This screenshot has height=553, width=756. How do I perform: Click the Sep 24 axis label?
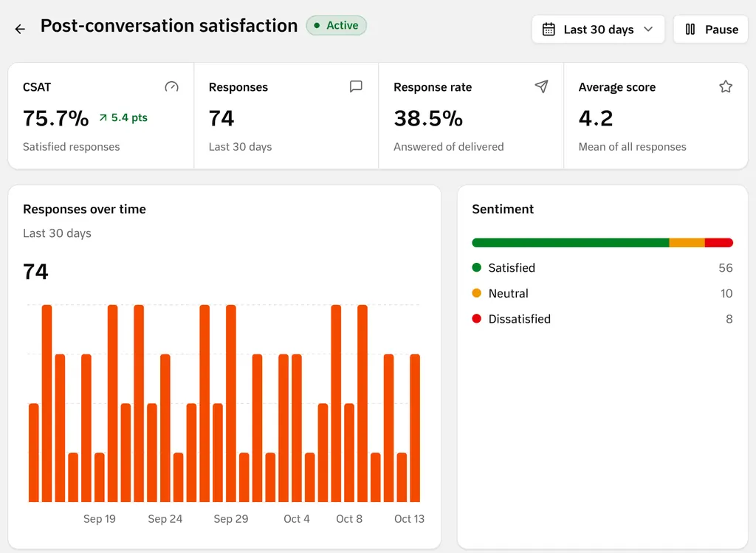coord(165,519)
